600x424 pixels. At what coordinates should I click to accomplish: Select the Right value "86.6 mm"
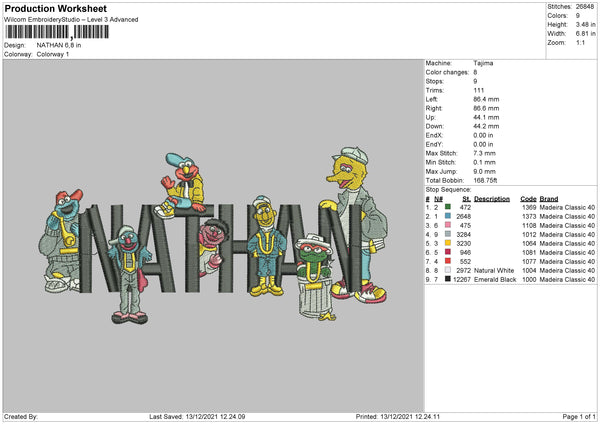pyautogui.click(x=486, y=108)
